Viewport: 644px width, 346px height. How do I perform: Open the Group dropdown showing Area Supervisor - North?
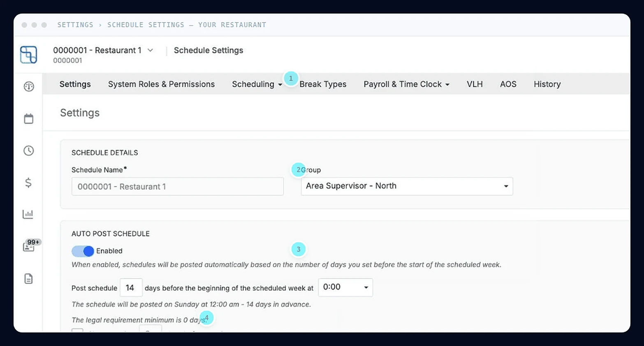click(407, 186)
